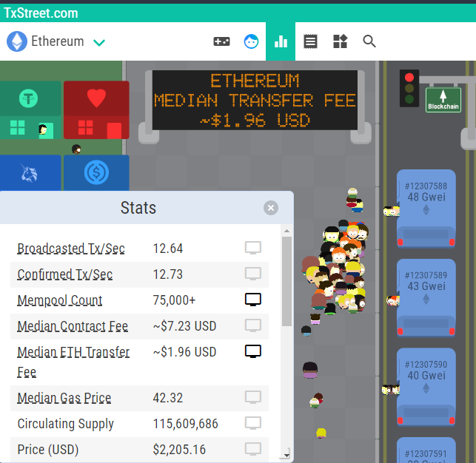Disable Median ETH Transfer Fee sign display
Image resolution: width=476 pixels, height=463 pixels.
click(253, 352)
